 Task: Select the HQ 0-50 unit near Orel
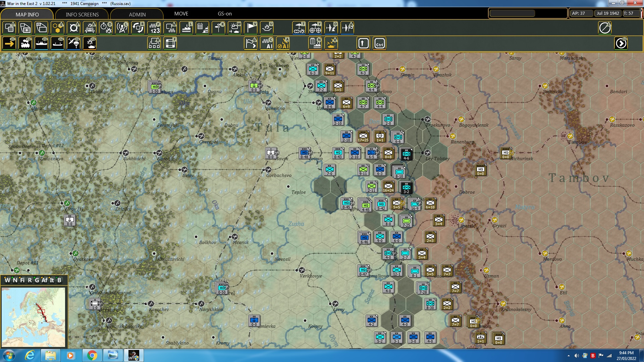(x=222, y=288)
